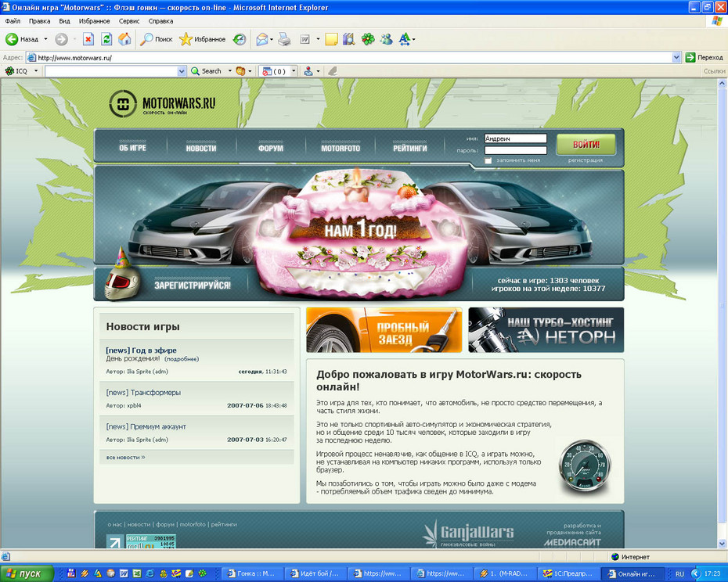Image resolution: width=728 pixels, height=582 pixels.
Task: Click the пароль password input field
Action: [x=515, y=150]
